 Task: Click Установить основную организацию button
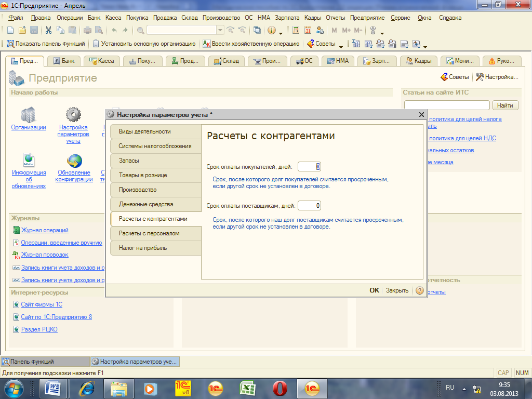144,44
